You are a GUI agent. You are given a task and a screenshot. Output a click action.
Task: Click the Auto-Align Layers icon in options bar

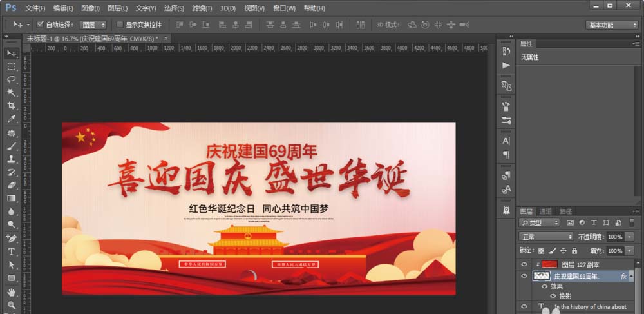pyautogui.click(x=360, y=25)
